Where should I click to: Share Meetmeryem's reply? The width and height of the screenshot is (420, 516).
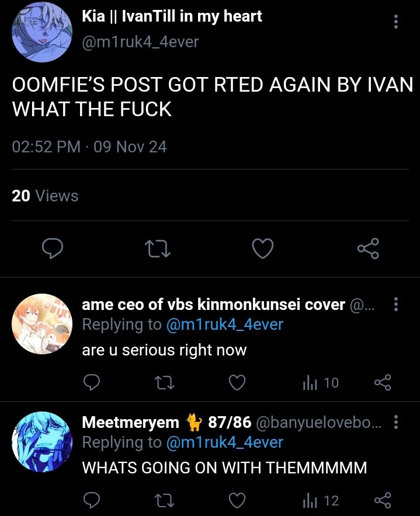[383, 500]
